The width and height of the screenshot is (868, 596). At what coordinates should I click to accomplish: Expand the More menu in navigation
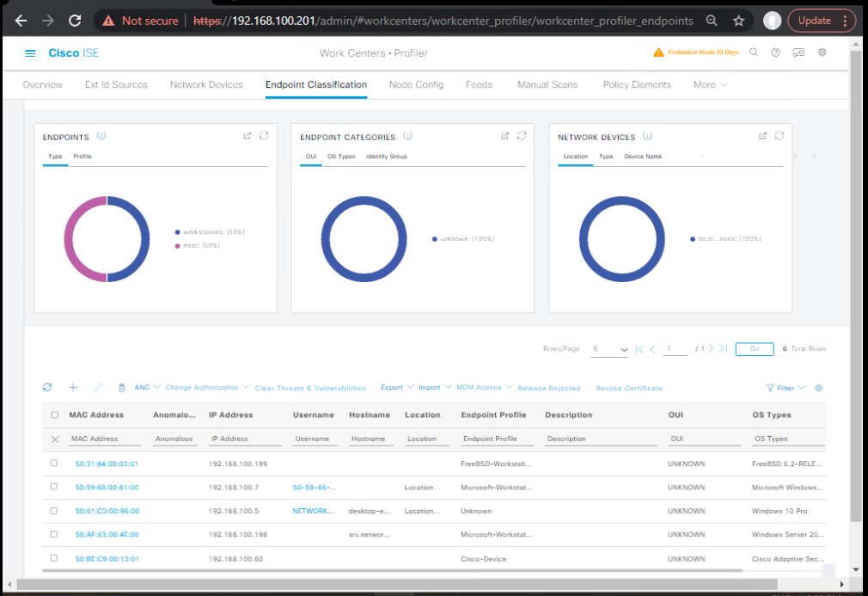pos(710,85)
